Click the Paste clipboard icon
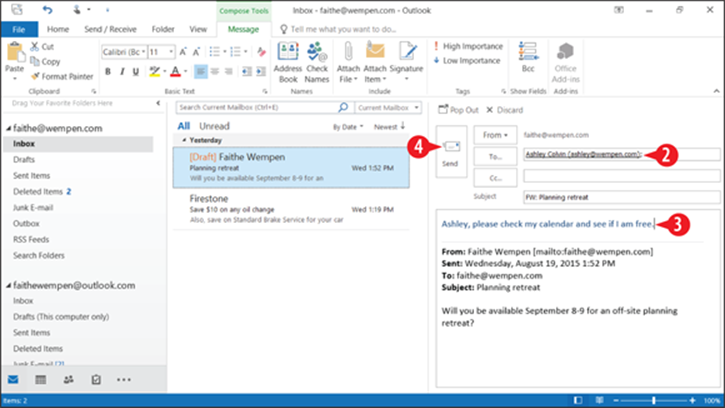725x408 pixels. pos(15,53)
